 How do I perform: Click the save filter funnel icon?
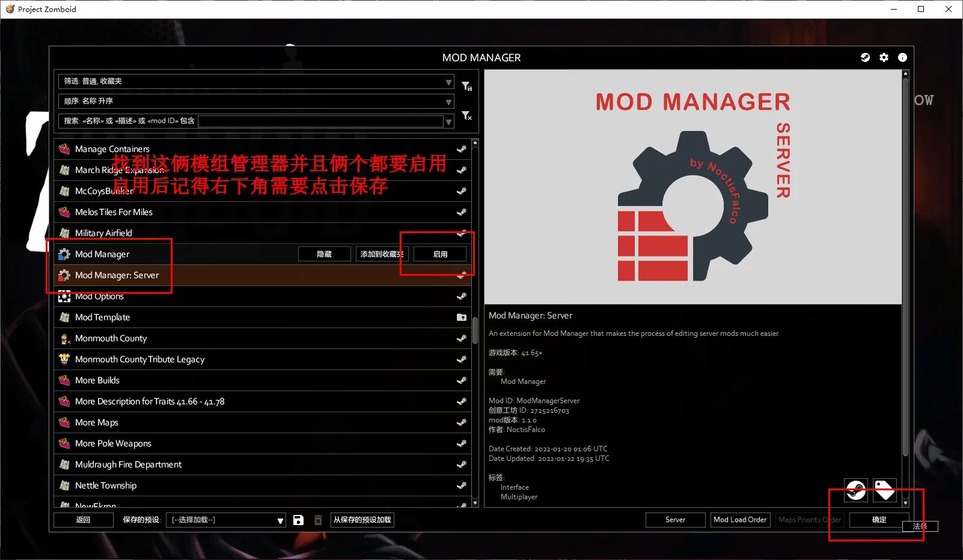[466, 87]
